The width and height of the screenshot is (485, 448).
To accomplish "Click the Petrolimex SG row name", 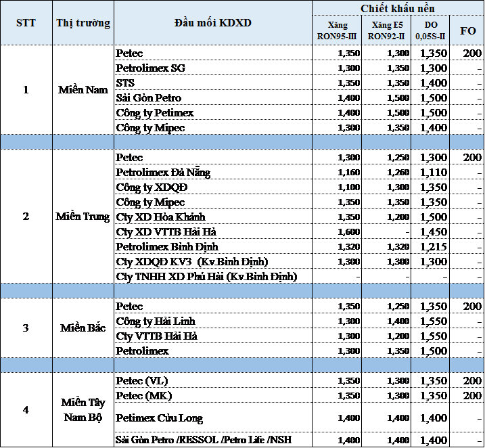I will tap(213, 68).
